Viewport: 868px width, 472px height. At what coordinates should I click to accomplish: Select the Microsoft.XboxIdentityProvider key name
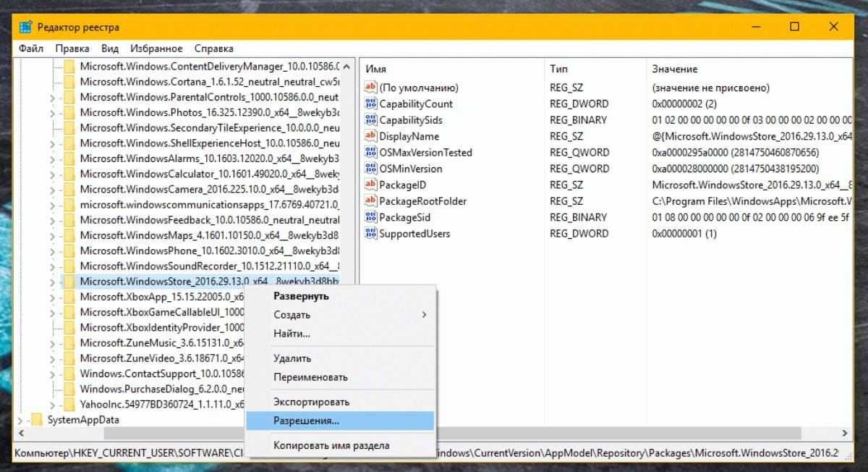coord(162,328)
